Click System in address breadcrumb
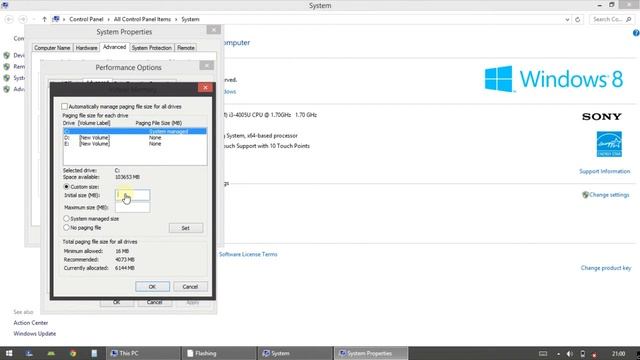 tap(190, 19)
